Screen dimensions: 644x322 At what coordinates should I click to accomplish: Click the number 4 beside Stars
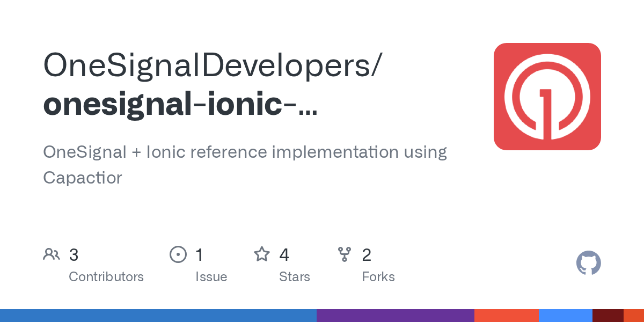pyautogui.click(x=283, y=254)
